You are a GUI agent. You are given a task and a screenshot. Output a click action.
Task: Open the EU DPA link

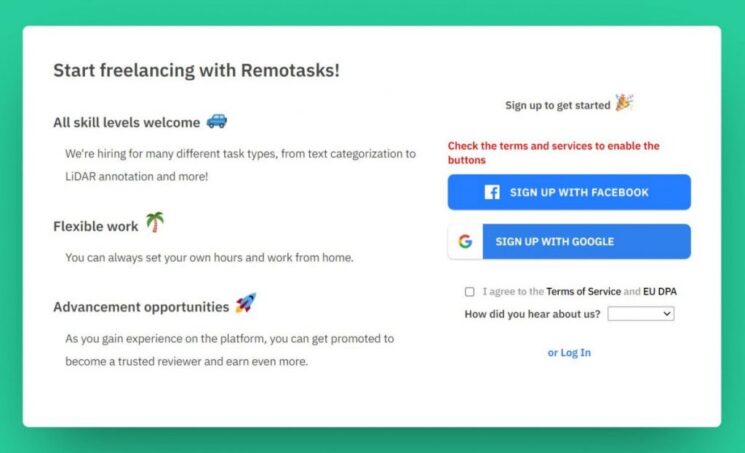659,291
